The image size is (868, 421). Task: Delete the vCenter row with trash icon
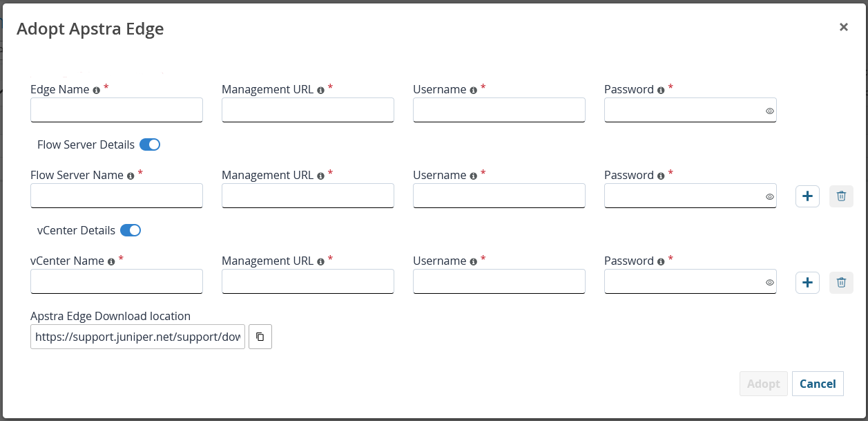pos(841,282)
